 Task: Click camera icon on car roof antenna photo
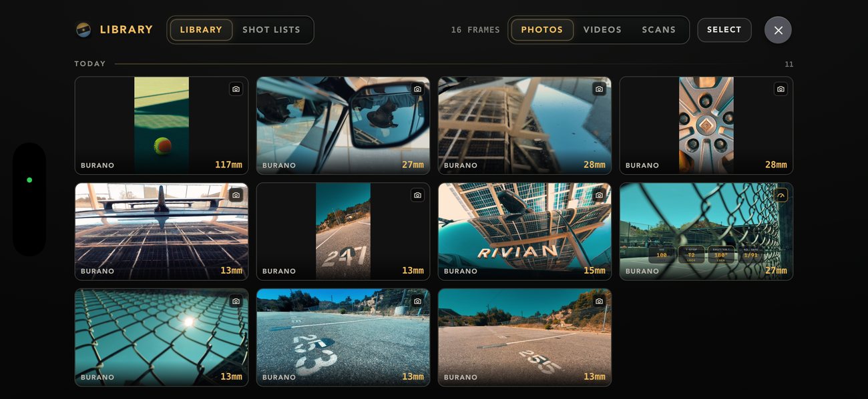[236, 195]
